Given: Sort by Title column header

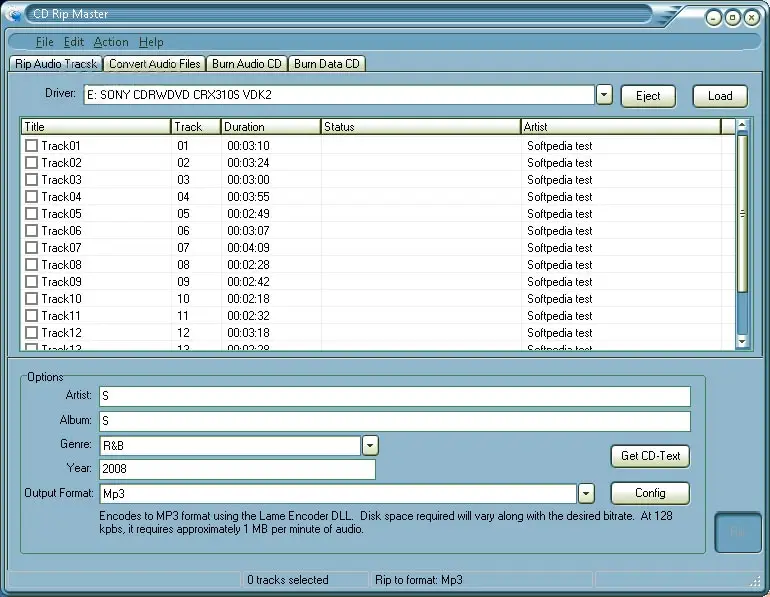Looking at the screenshot, I should (96, 127).
